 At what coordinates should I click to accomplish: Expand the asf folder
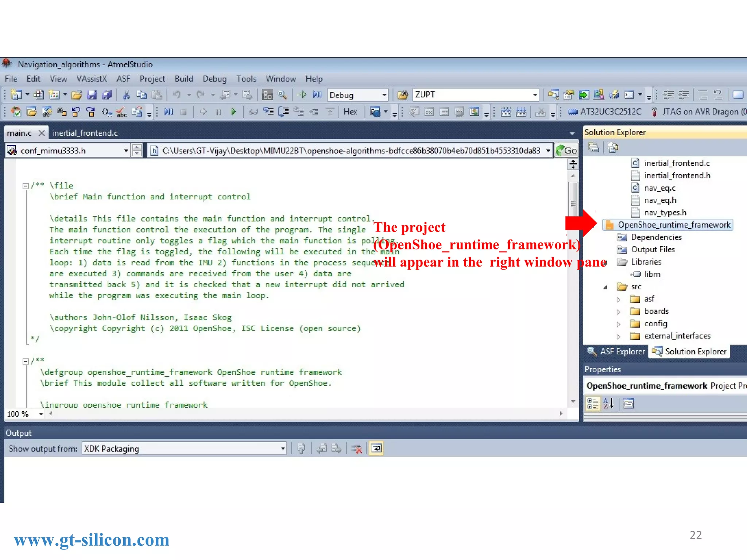click(618, 300)
